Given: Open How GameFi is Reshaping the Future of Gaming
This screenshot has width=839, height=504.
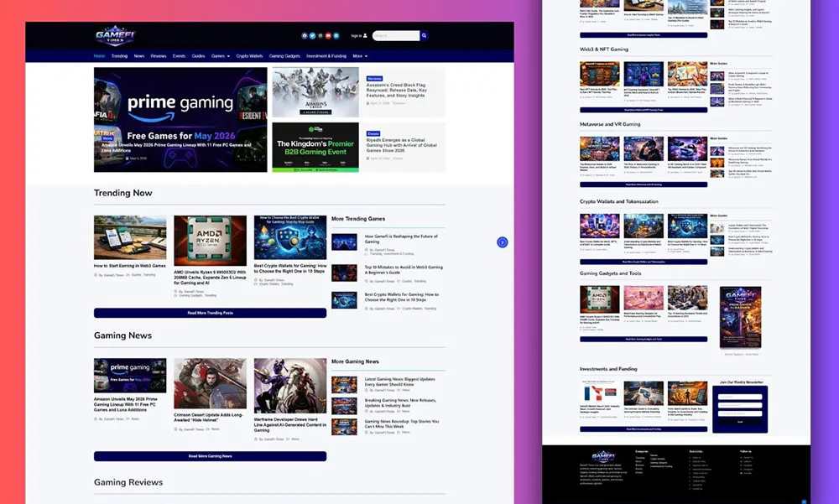Looking at the screenshot, I should pyautogui.click(x=401, y=239).
